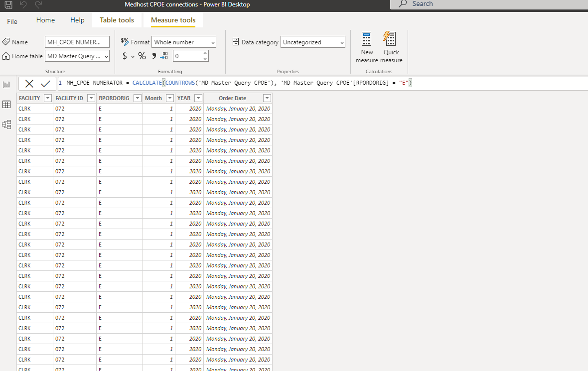
Task: Click the Redo arrow icon
Action: [38, 4]
